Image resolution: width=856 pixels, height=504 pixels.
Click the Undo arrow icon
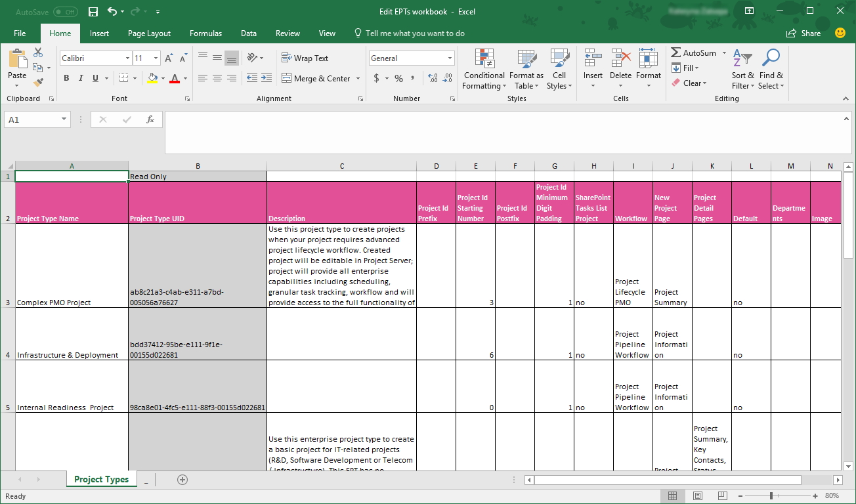[x=112, y=12]
